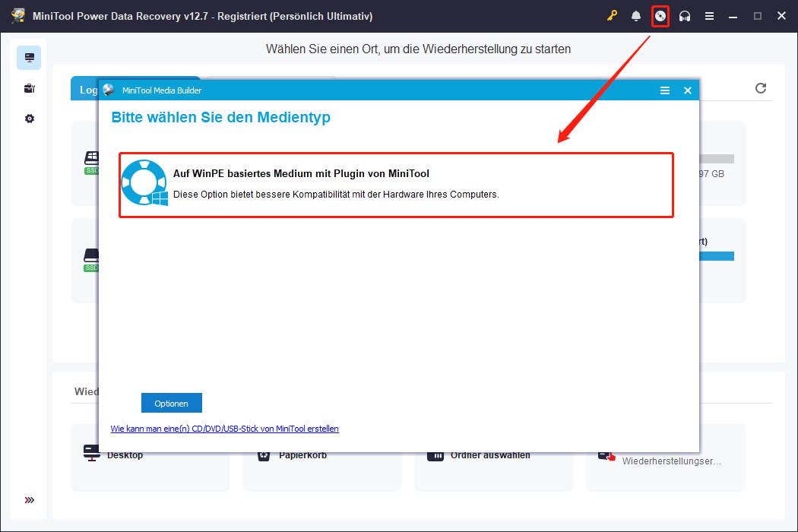
Task: Open the toolkit icon in the sidebar
Action: (29, 88)
